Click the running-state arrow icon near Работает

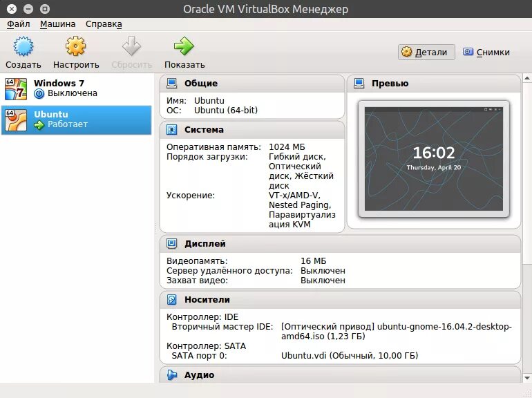(39, 125)
